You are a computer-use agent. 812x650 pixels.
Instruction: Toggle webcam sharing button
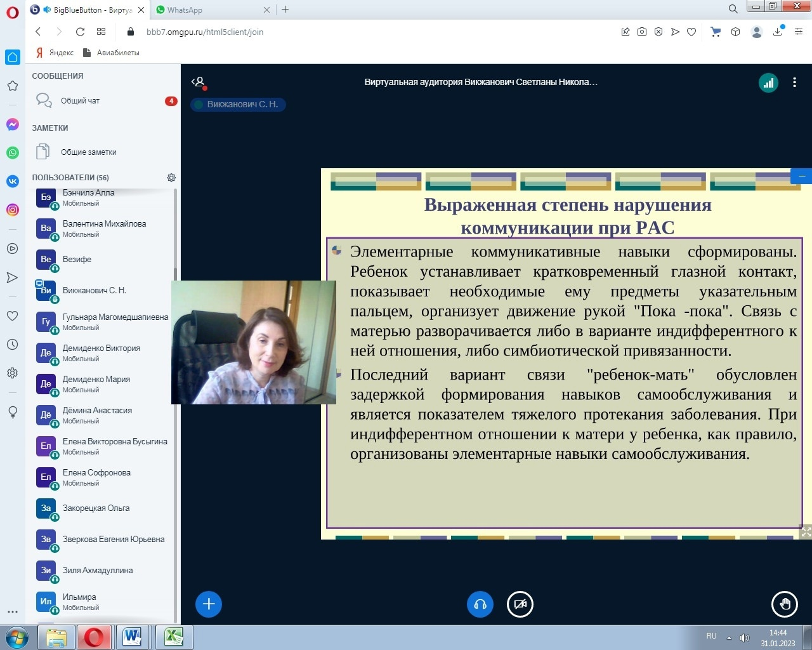click(x=520, y=604)
